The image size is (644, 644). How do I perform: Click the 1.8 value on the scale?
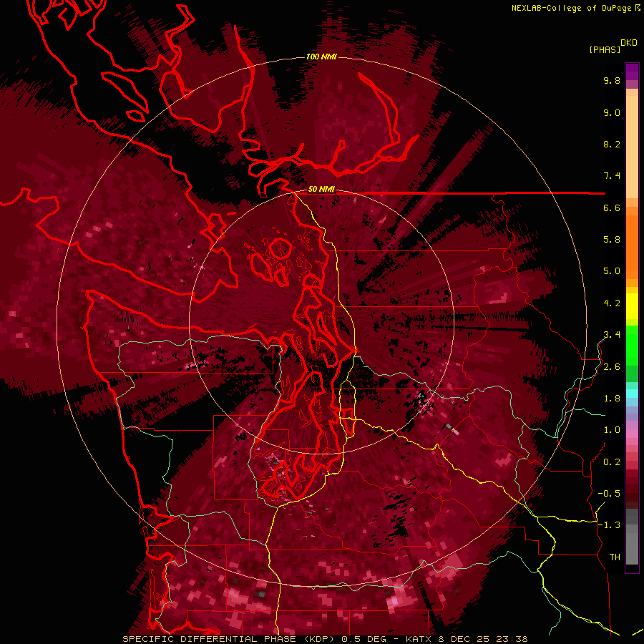tap(612, 399)
